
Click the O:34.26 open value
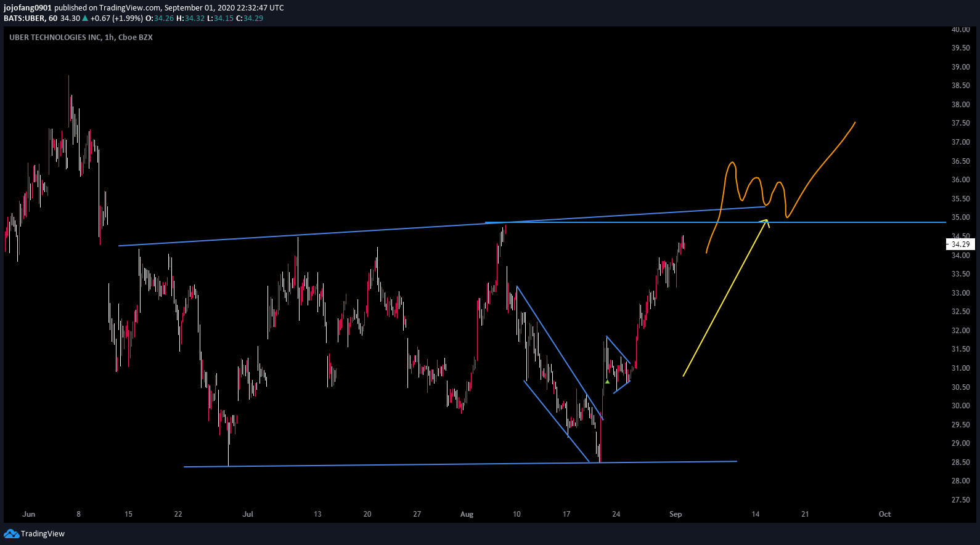(160, 18)
